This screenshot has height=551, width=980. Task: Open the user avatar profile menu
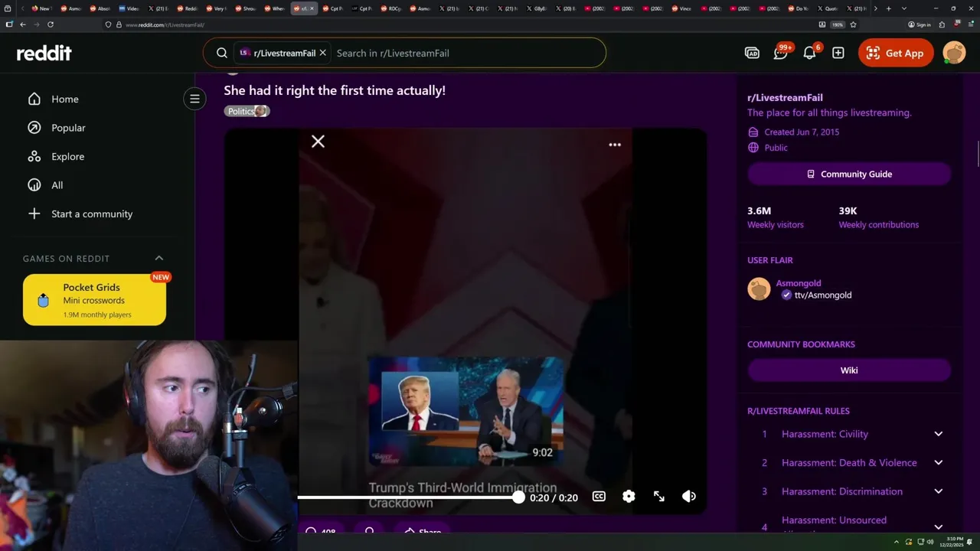pos(954,53)
